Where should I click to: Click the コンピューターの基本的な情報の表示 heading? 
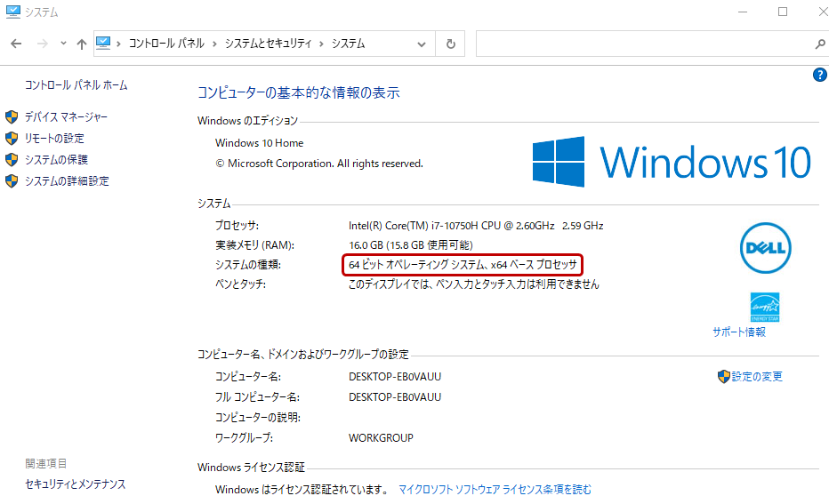(299, 92)
